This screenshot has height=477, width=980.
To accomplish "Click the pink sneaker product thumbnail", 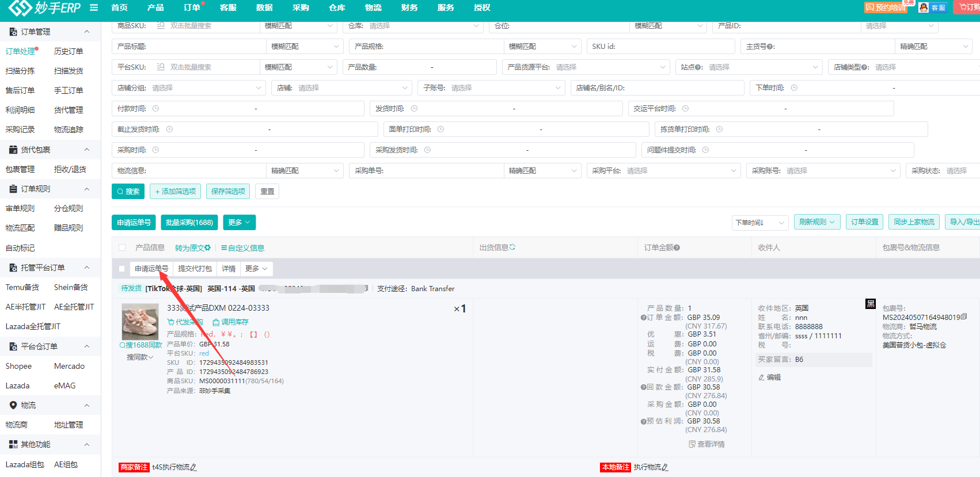I will pos(140,321).
